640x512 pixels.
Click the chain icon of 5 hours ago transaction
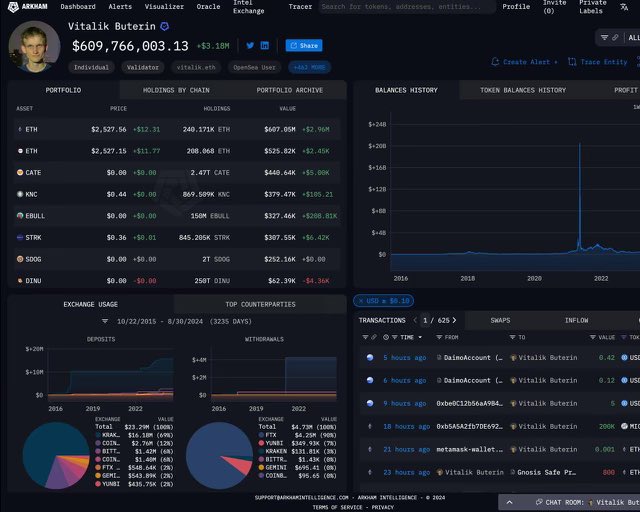[x=370, y=357]
